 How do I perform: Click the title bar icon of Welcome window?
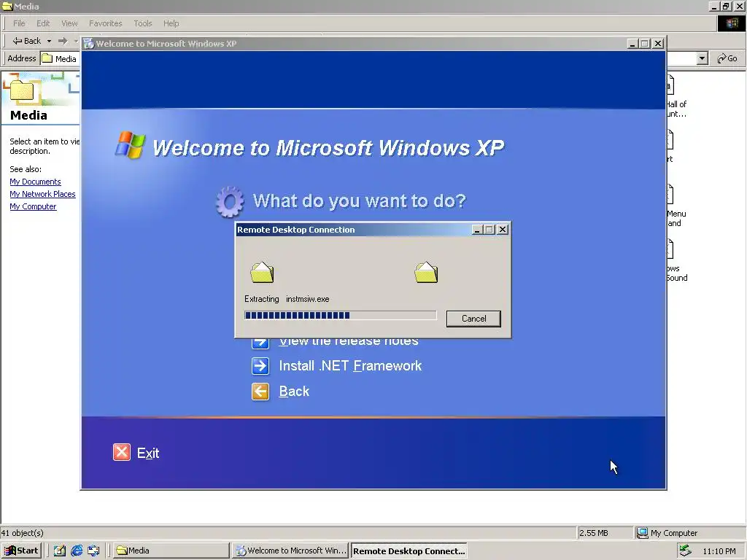(x=88, y=43)
